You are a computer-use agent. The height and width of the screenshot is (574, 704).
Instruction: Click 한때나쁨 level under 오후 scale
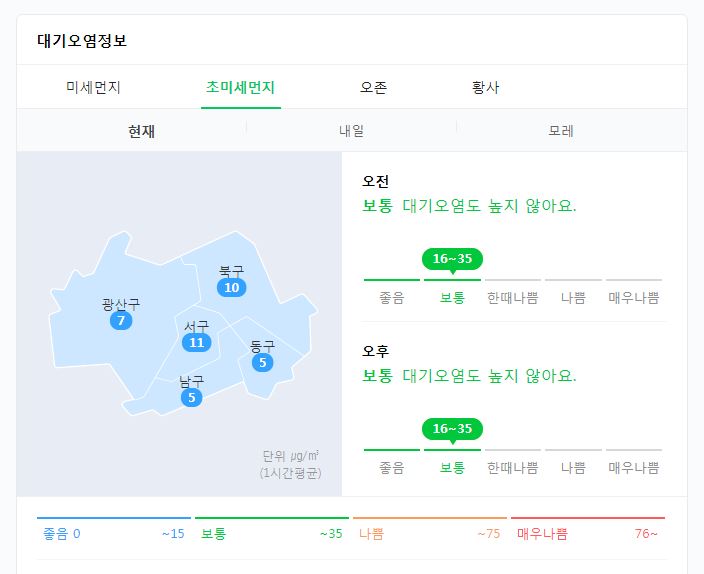tap(513, 468)
